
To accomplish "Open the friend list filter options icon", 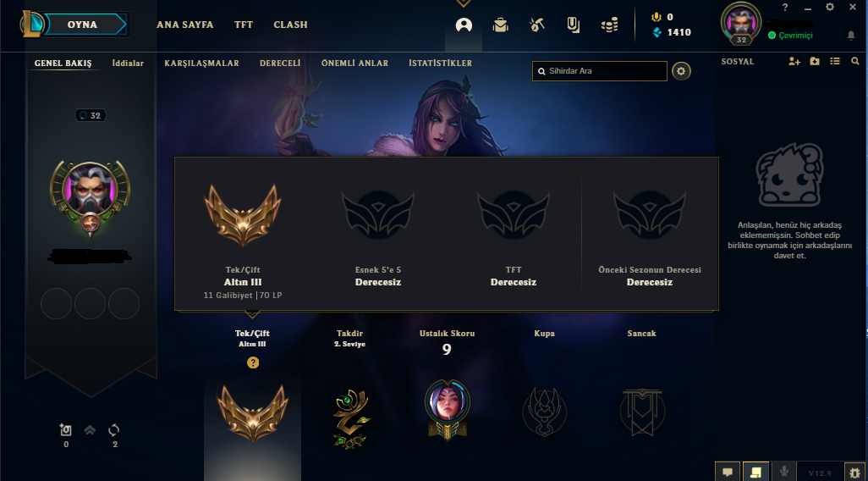I will point(835,62).
